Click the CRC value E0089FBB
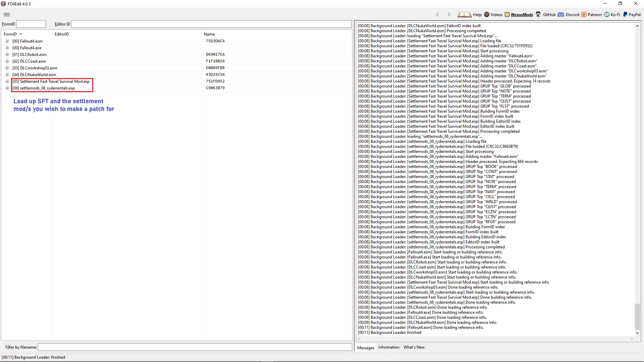The width and height of the screenshot is (644, 362). click(x=215, y=68)
